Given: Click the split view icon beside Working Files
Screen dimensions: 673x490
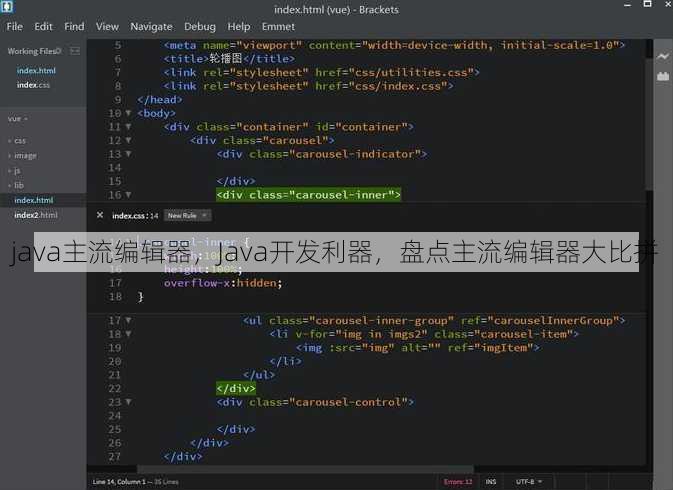Looking at the screenshot, I should (x=75, y=51).
